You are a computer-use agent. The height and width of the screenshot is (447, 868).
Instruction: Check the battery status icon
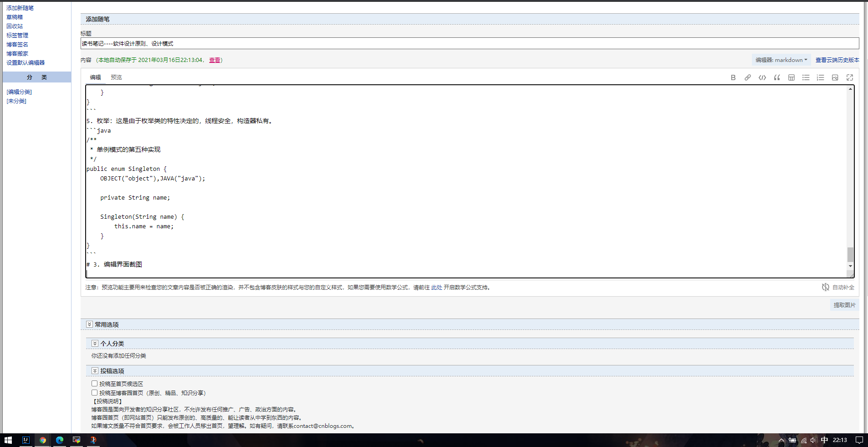pyautogui.click(x=792, y=440)
